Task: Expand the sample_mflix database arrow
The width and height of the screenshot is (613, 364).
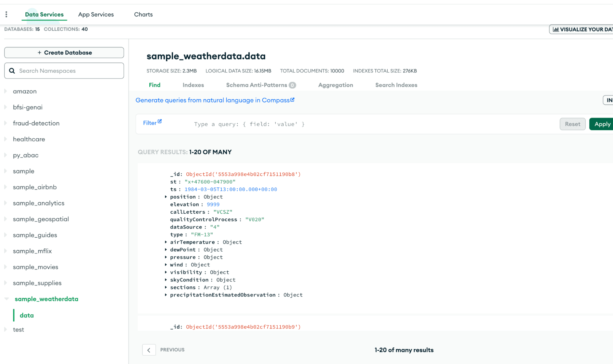Action: [x=6, y=251]
